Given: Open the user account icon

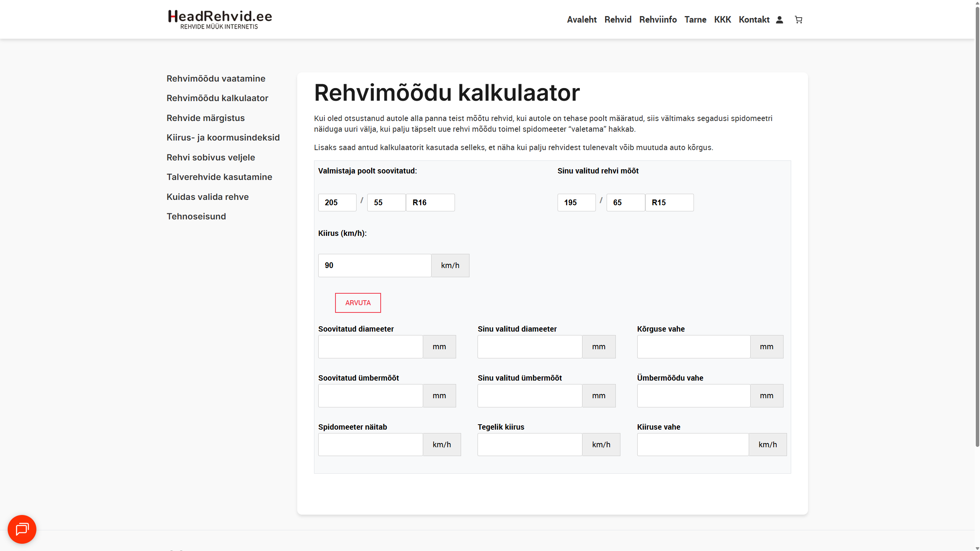Looking at the screenshot, I should pos(779,20).
